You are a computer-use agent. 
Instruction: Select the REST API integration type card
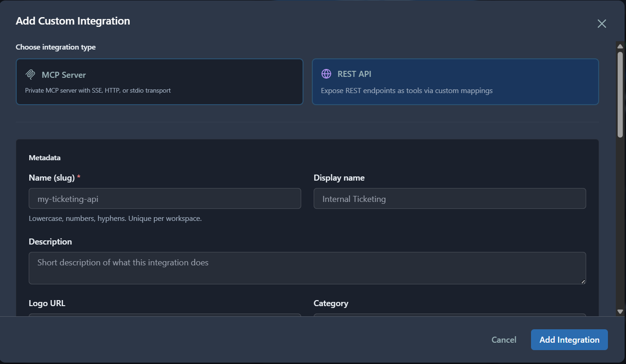tap(455, 81)
